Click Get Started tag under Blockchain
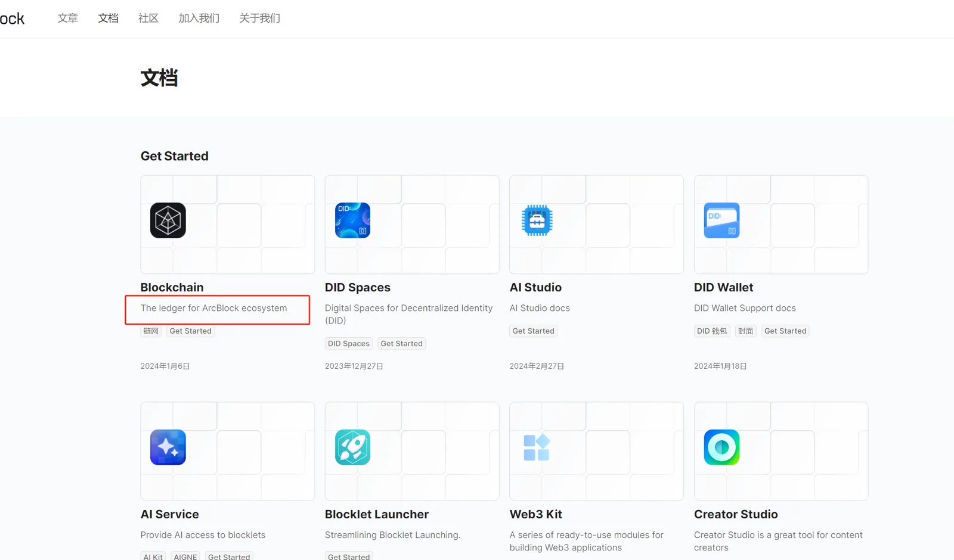954x560 pixels. (x=191, y=331)
